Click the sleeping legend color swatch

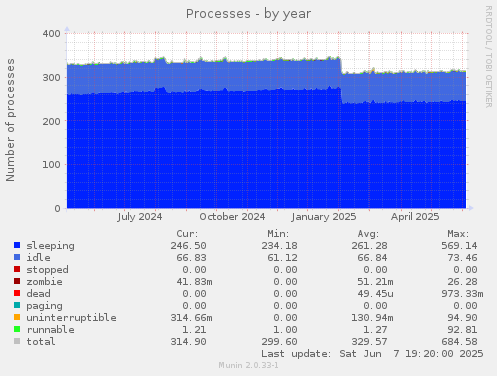(17, 245)
